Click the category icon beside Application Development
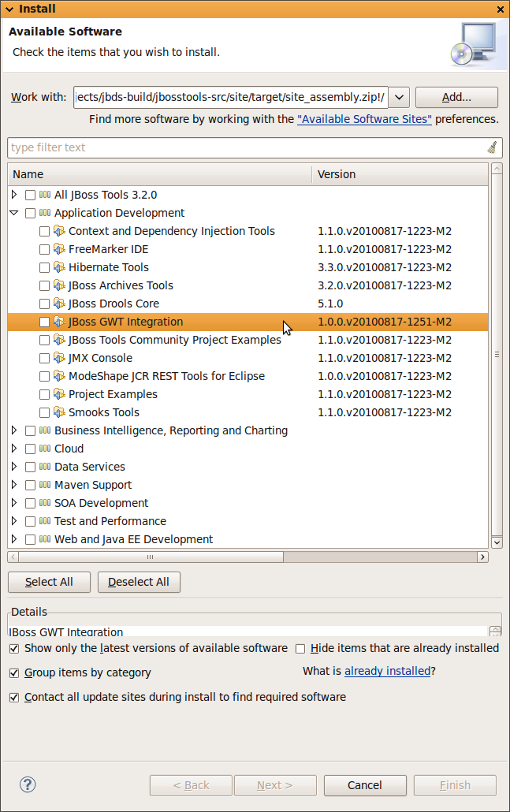Image resolution: width=510 pixels, height=812 pixels. (45, 213)
